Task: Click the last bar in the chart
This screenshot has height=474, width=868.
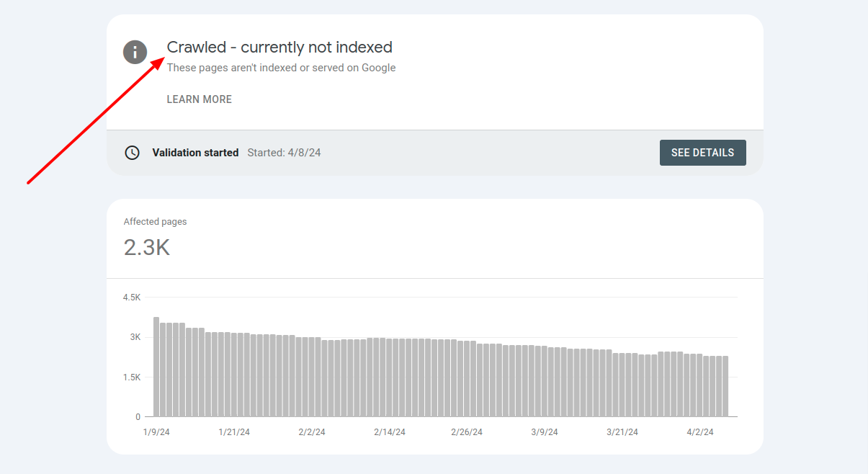Action: tap(725, 386)
